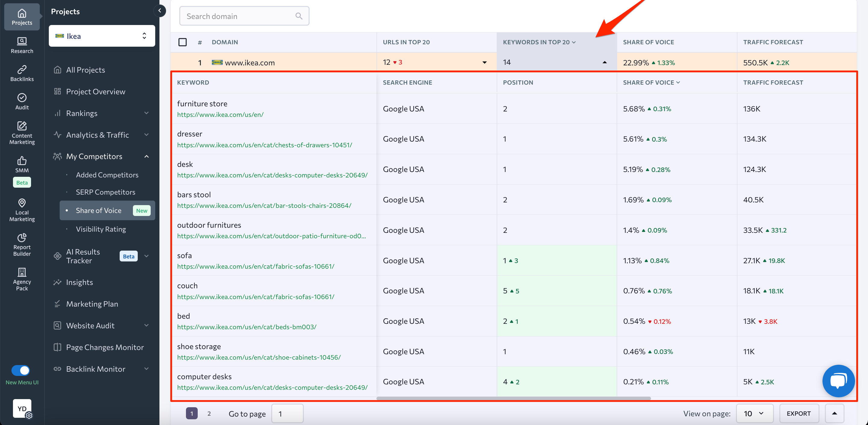Click the SMM Beta icon in sidebar
The width and height of the screenshot is (868, 425).
point(22,169)
